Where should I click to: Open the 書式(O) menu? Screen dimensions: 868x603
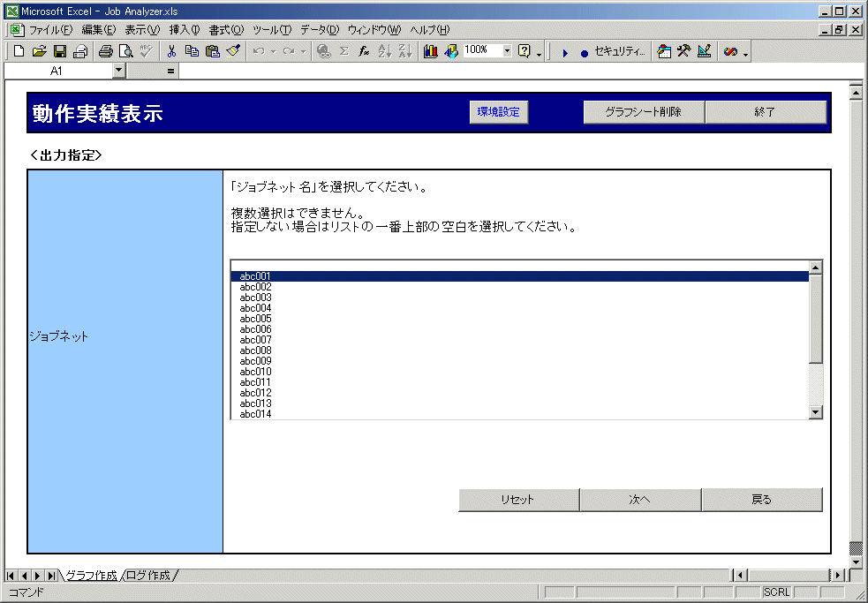coord(226,30)
